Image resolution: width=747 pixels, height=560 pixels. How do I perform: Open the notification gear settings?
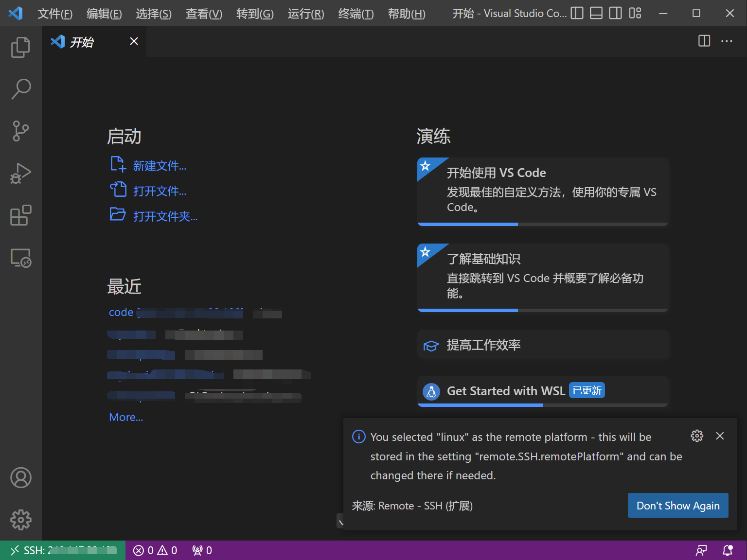coord(697,436)
